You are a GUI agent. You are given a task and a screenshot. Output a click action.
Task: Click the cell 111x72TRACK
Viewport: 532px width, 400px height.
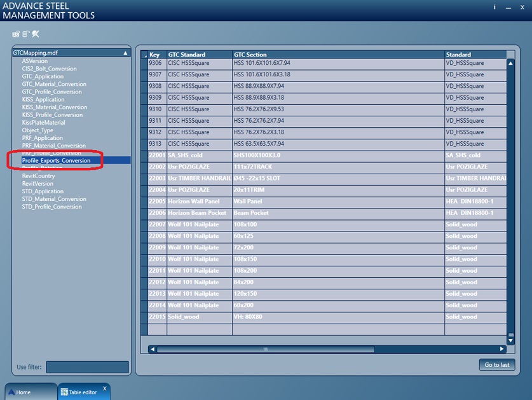(x=338, y=167)
